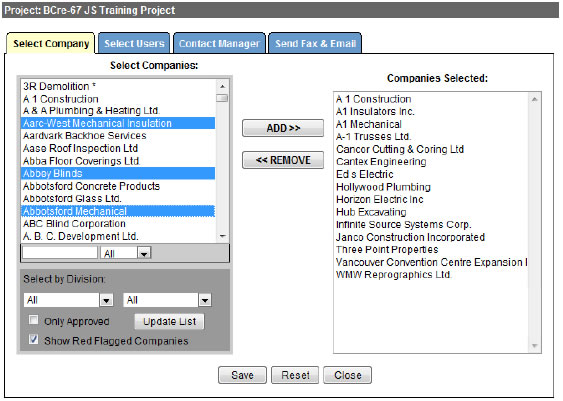The height and width of the screenshot is (401, 563).
Task: Click the down arrow of the company list scrollbar
Action: [x=222, y=236]
